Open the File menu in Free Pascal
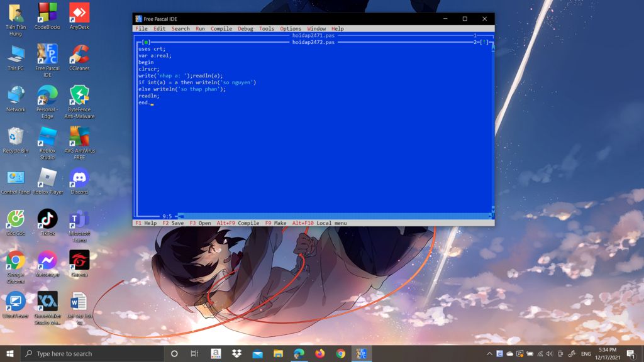Image resolution: width=644 pixels, height=362 pixels. [x=142, y=29]
